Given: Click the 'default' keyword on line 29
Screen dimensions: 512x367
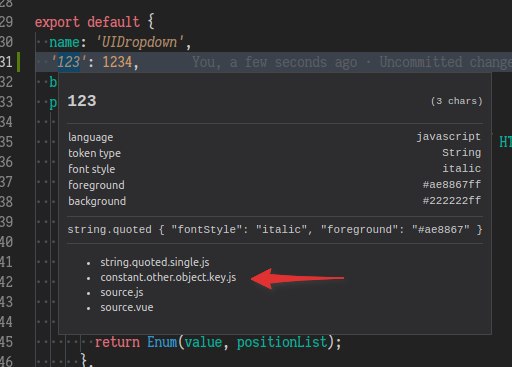Looking at the screenshot, I should tap(113, 22).
